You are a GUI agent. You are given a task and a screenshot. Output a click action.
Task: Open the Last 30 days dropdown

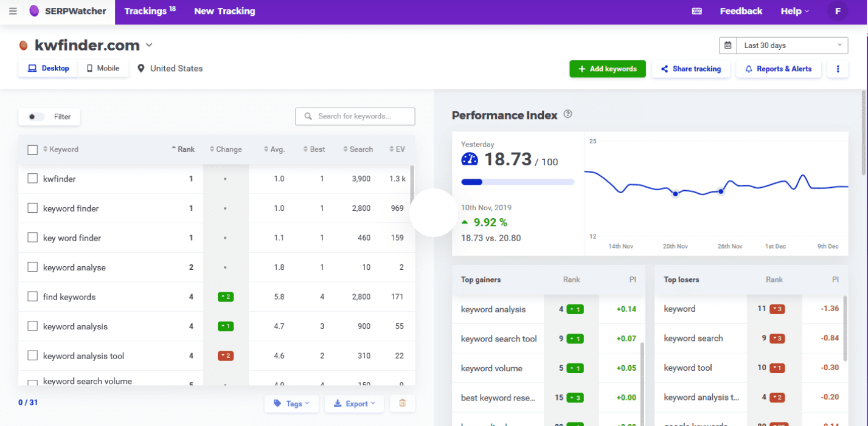click(x=791, y=45)
